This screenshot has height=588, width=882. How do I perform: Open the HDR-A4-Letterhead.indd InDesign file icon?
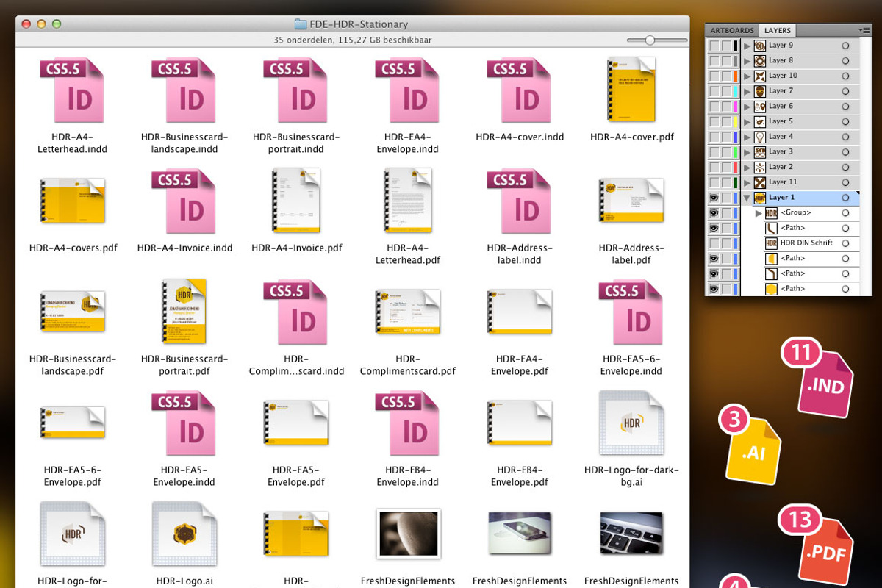pyautogui.click(x=72, y=90)
